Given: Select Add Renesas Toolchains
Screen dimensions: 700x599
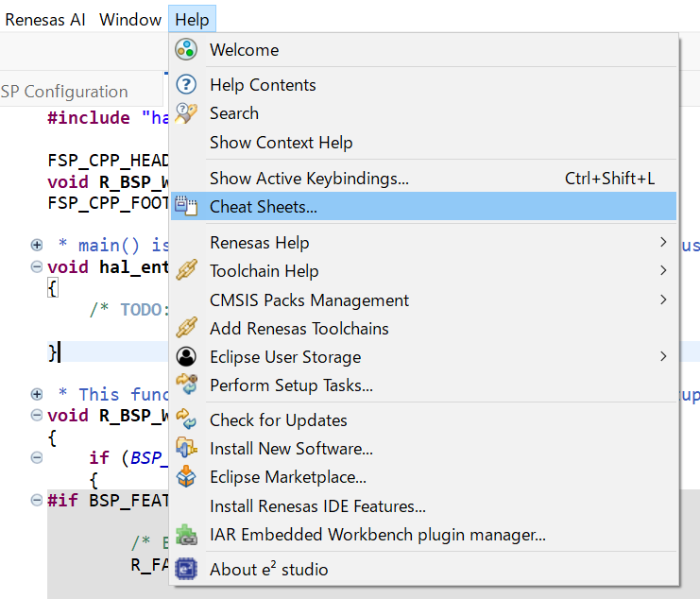Looking at the screenshot, I should (x=423, y=329).
